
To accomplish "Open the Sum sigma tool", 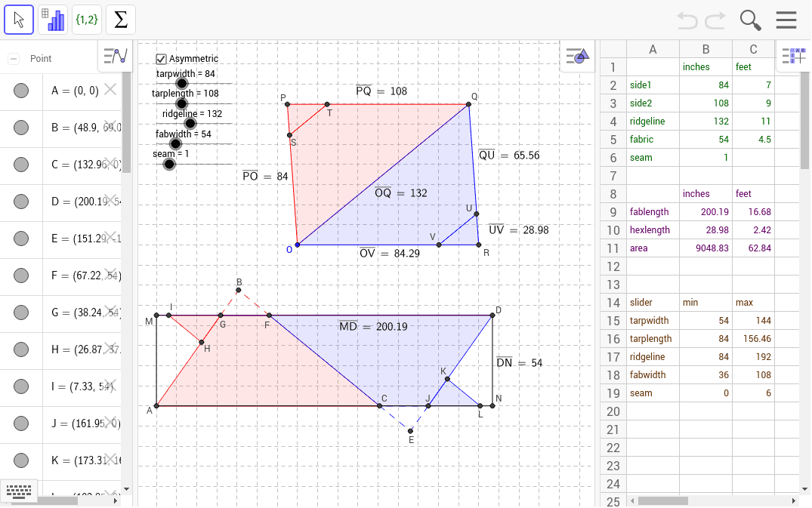I will [121, 20].
